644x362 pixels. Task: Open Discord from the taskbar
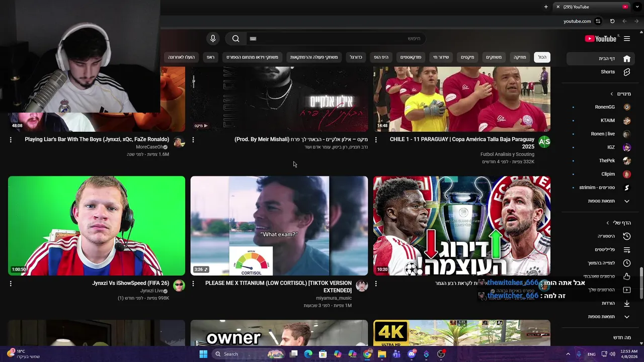(x=412, y=354)
